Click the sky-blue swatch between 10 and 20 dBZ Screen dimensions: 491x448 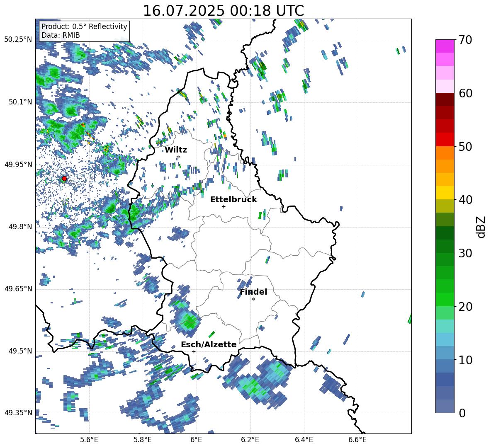click(445, 339)
